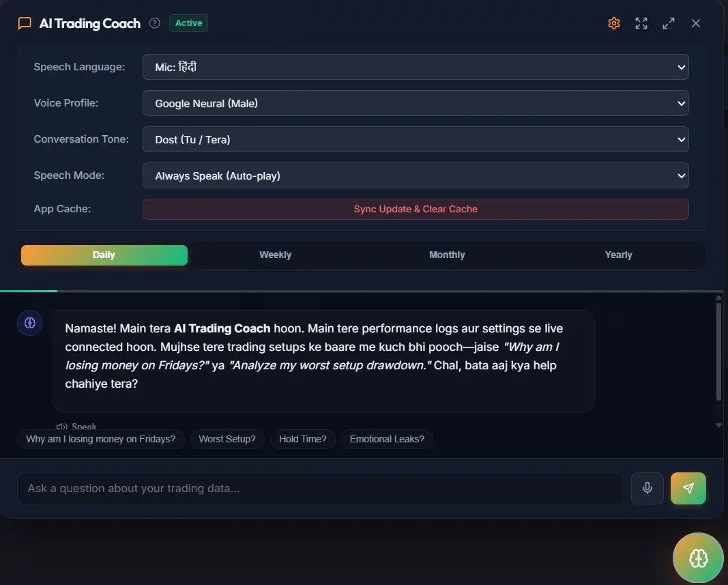Screen dimensions: 728x585
Task: Choose 'Why am I losing money on Fridays?' chip
Action: pyautogui.click(x=101, y=439)
